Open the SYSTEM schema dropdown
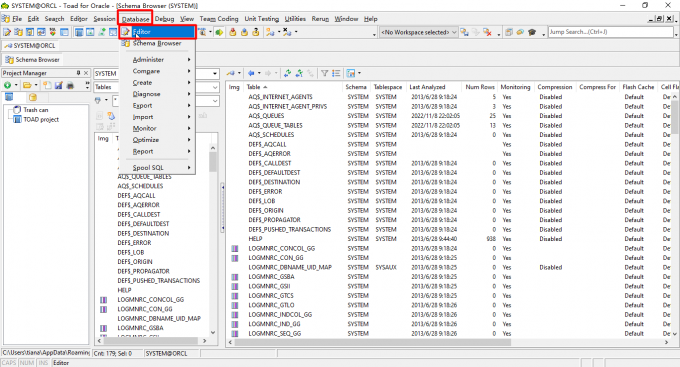The width and height of the screenshot is (680, 367). click(x=215, y=74)
